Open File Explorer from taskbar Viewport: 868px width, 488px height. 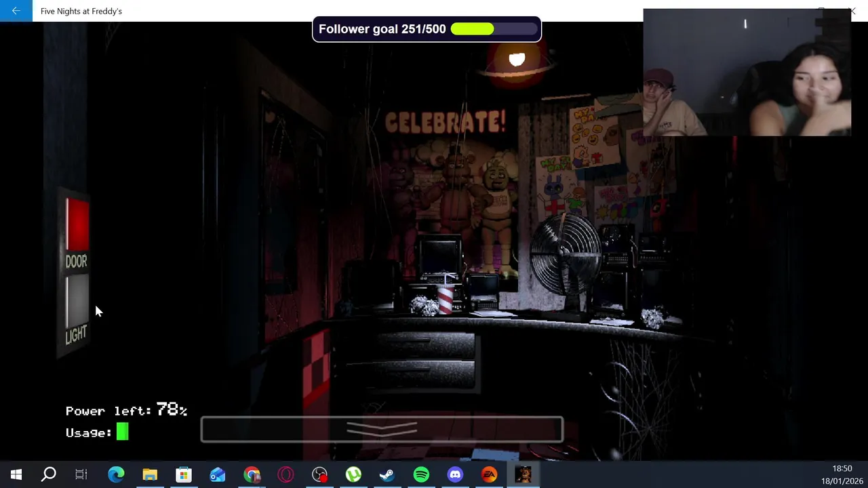(x=150, y=474)
